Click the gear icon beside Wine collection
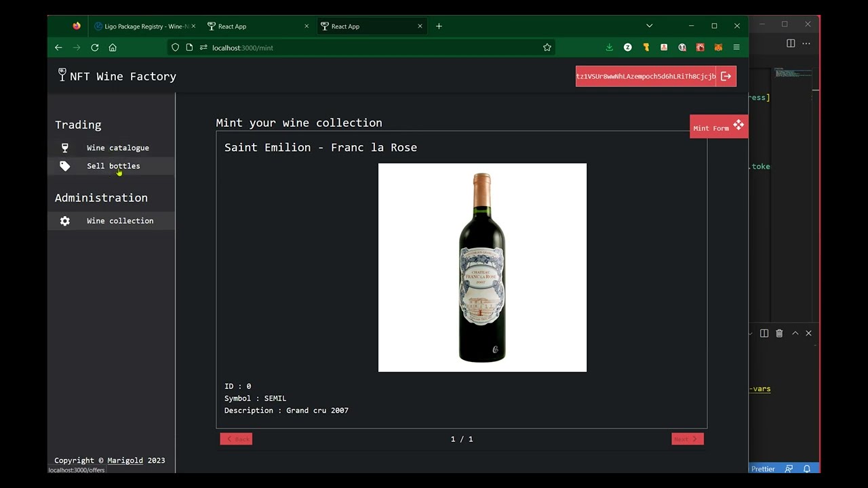The image size is (868, 488). click(65, 221)
